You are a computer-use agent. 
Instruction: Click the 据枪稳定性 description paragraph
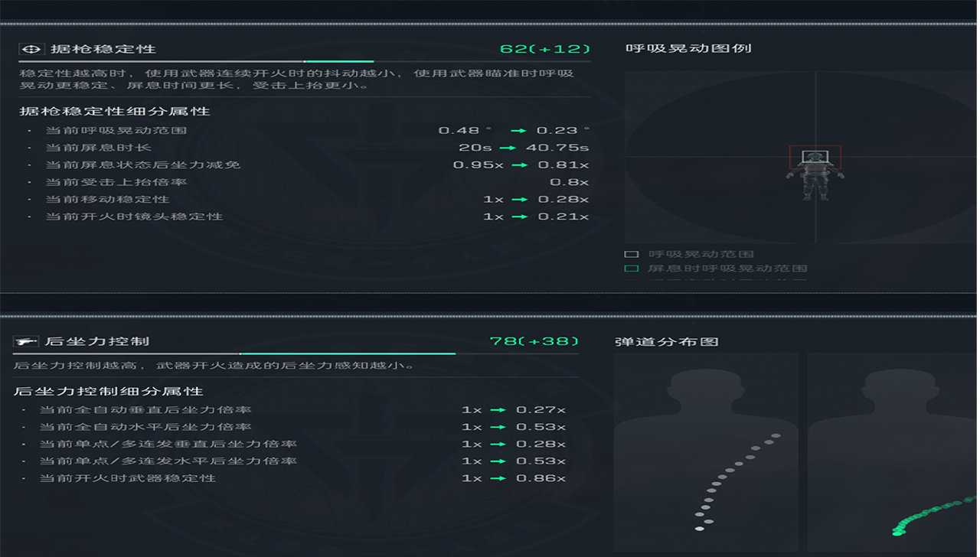point(297,80)
